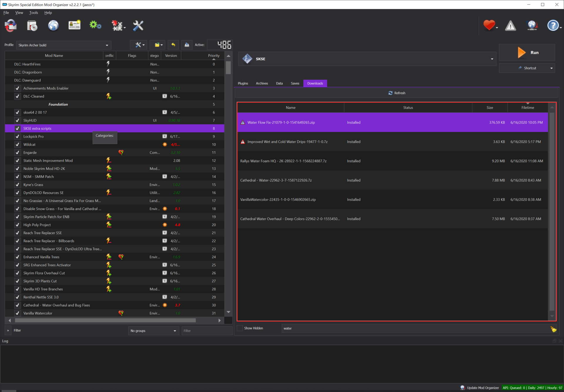Viewport: 564px width, 392px height.
Task: Open the folder shortcuts dropdown
Action: point(158,45)
